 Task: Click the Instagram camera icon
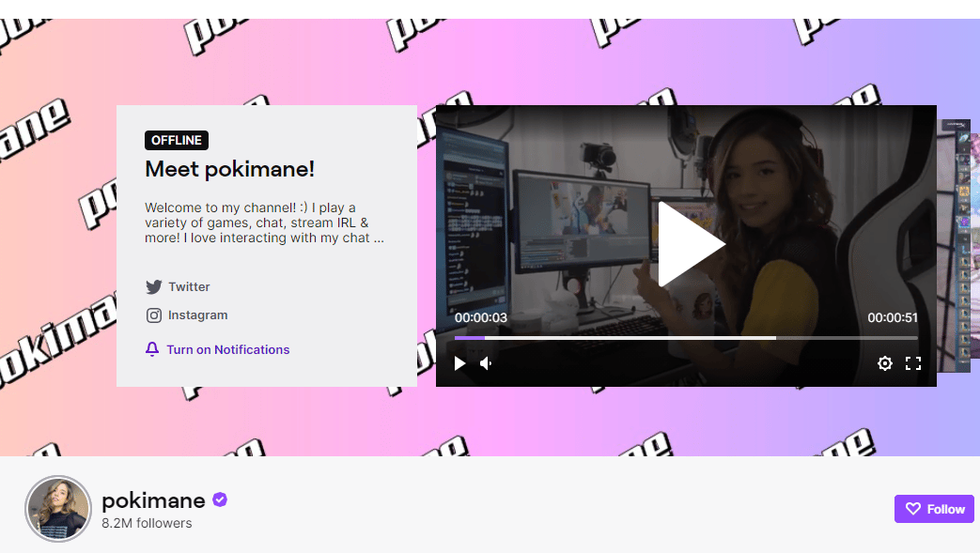tap(154, 315)
